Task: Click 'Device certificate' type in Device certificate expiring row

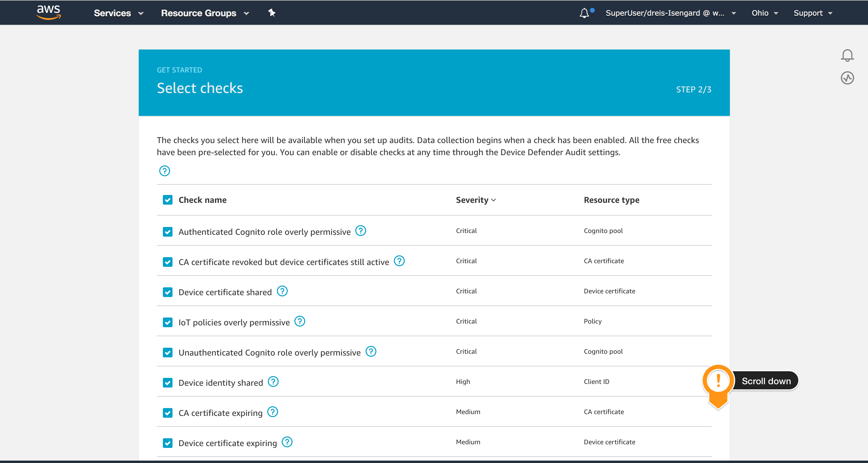Action: click(x=610, y=442)
